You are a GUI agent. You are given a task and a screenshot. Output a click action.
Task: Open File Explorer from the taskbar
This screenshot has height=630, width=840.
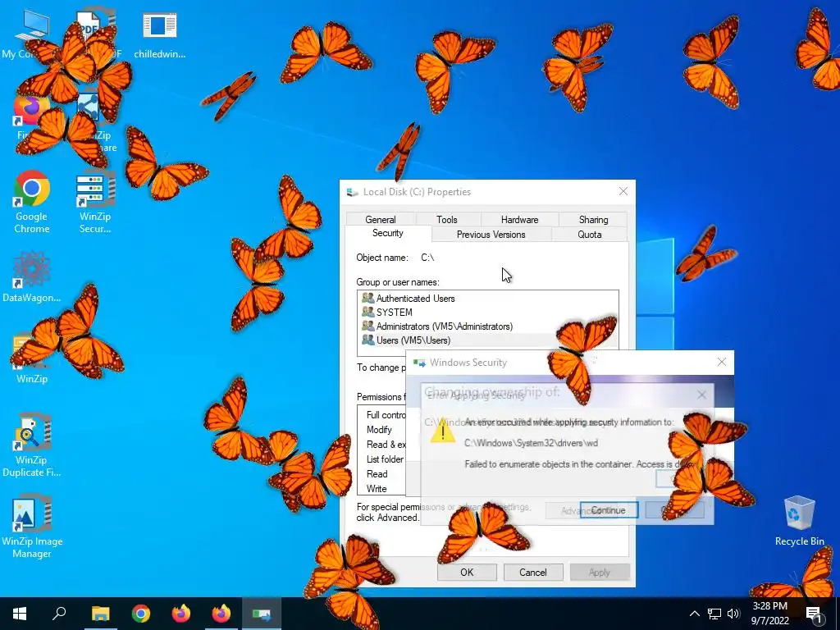(x=100, y=614)
